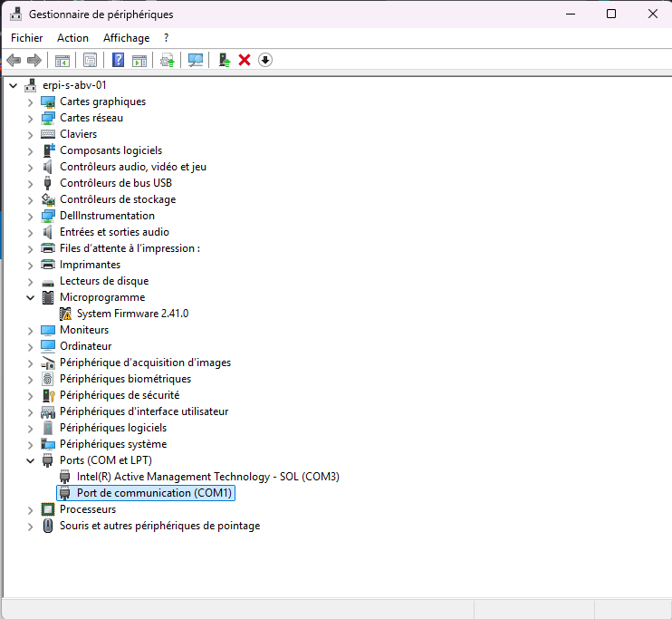
Task: Select System Firmware 2.41.0 device
Action: [x=132, y=314]
